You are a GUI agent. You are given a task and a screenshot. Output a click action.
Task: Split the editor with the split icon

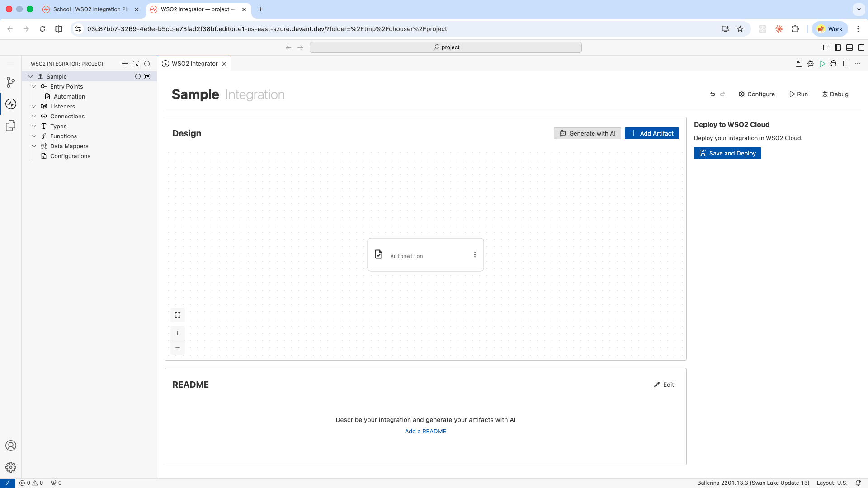coord(846,64)
